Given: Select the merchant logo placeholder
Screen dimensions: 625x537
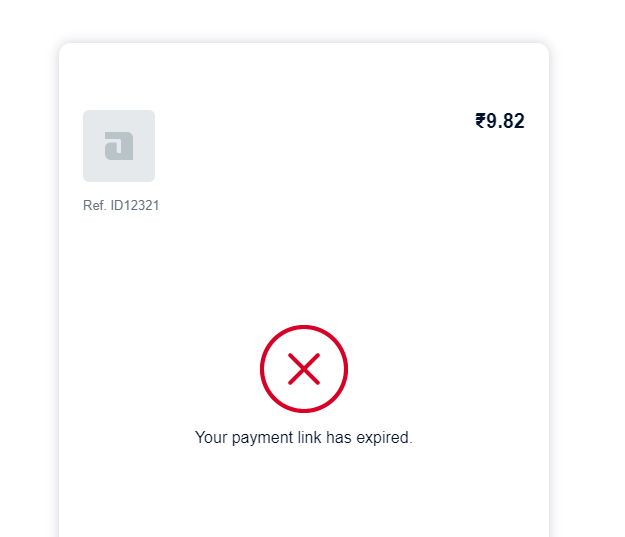Looking at the screenshot, I should coord(119,146).
